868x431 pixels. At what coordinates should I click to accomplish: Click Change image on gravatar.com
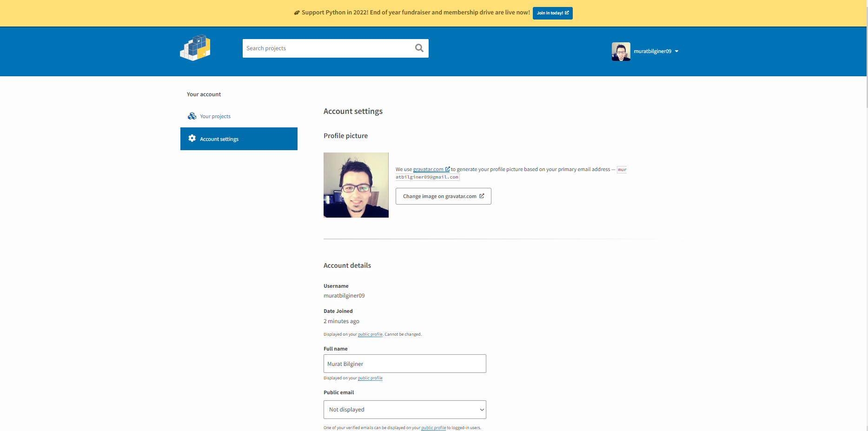click(x=443, y=196)
